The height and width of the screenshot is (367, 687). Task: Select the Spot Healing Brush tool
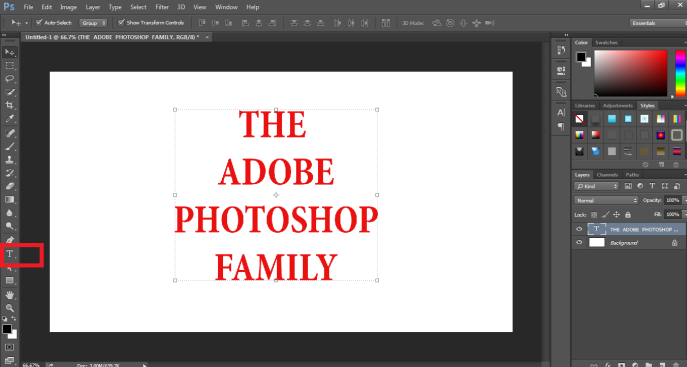10,133
